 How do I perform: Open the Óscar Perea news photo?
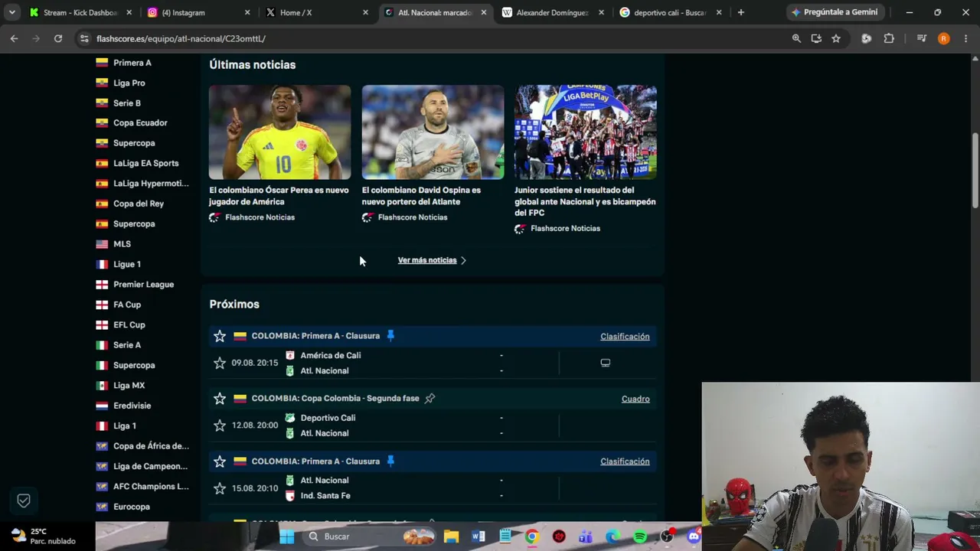[x=280, y=132]
